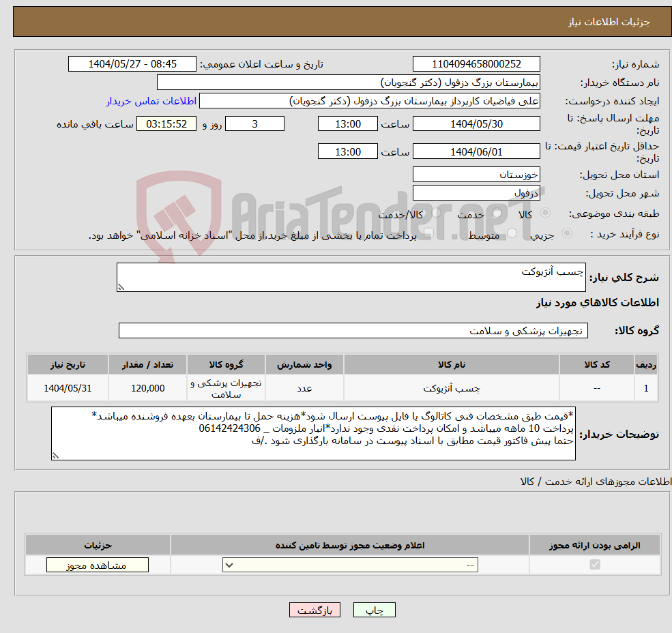Click the countdown timer showing 03:15:52

tap(166, 123)
